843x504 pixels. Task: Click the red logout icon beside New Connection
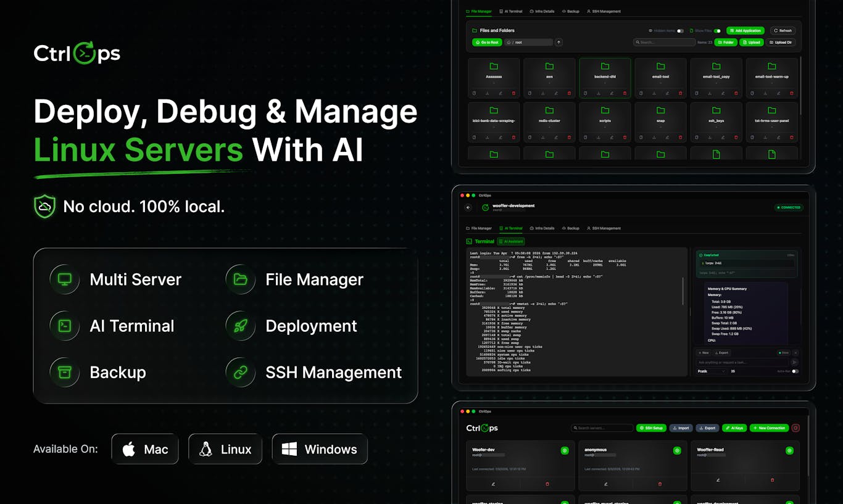(x=795, y=428)
